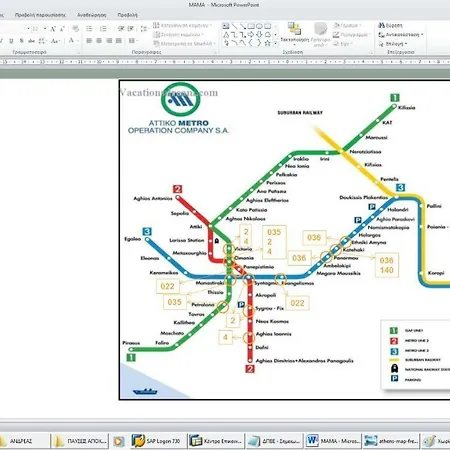Select the five-point star shape
Screen dimensions: 450x450
point(267,43)
